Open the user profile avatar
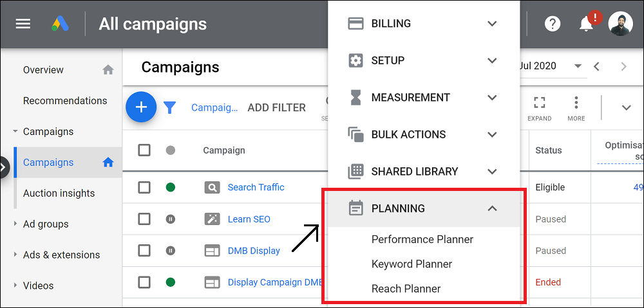This screenshot has height=308, width=644. coord(620,23)
